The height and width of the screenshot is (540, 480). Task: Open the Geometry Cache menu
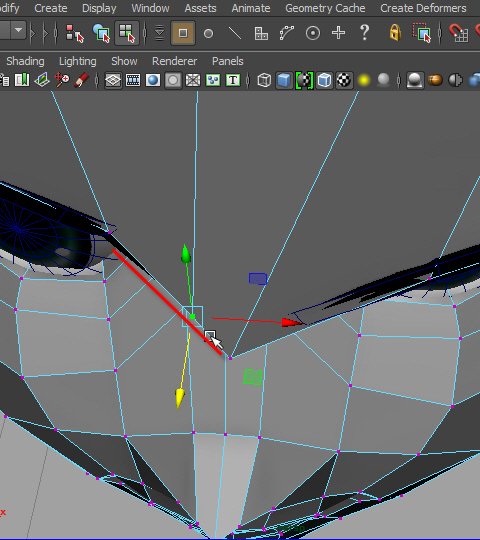[x=325, y=8]
